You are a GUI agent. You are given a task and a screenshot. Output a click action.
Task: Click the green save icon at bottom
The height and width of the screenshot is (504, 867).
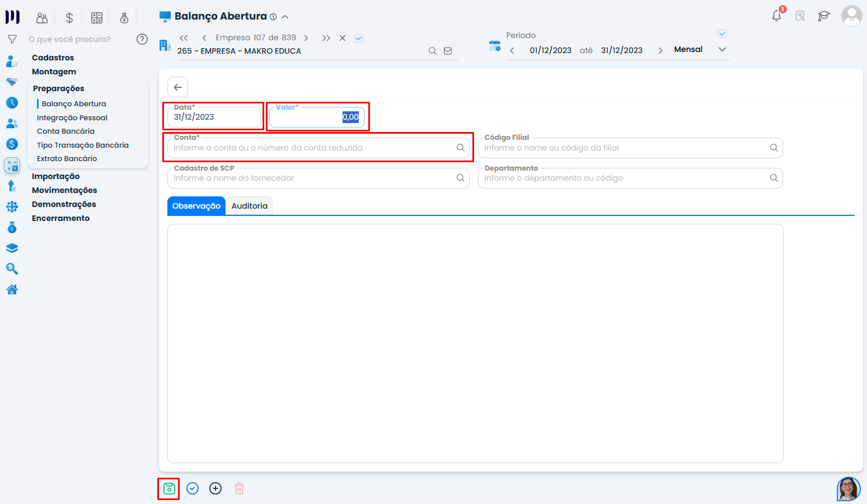169,489
